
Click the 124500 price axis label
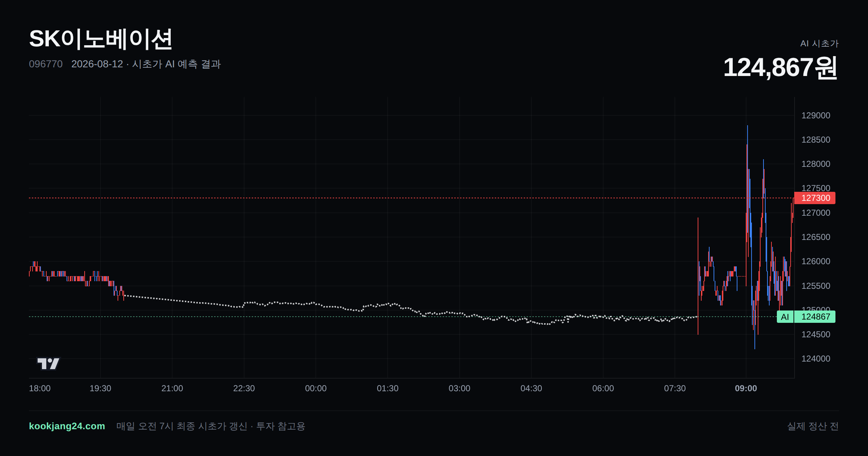pos(816,334)
